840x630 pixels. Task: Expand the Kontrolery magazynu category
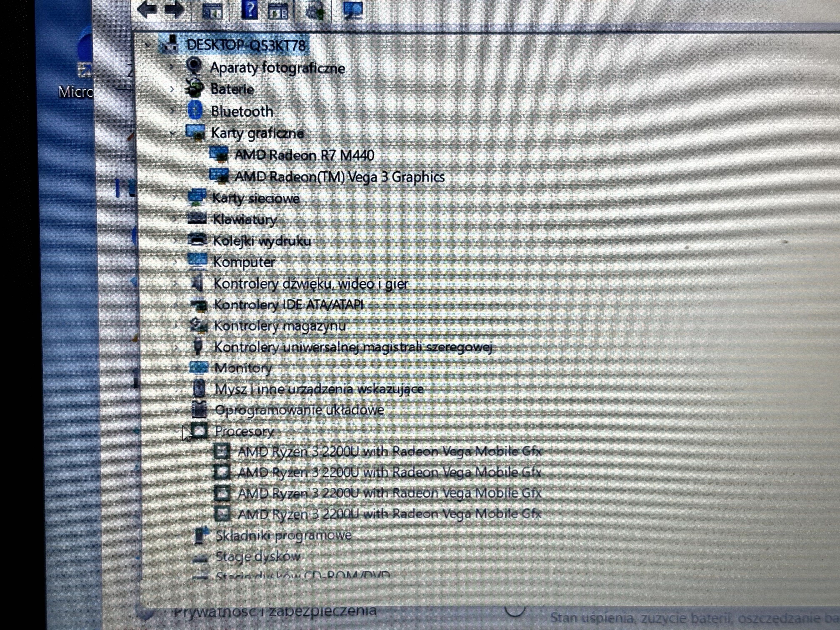(x=176, y=326)
